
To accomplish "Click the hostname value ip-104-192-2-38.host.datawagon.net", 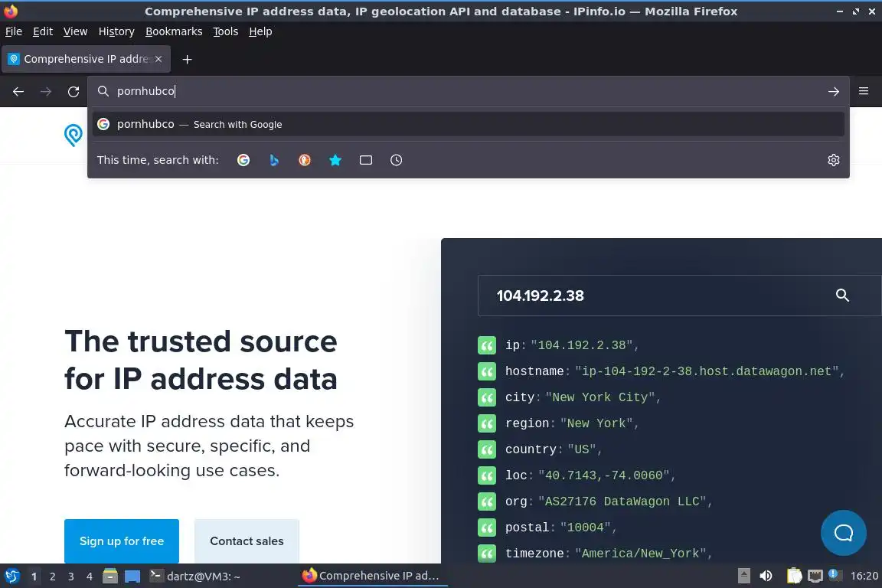I will pyautogui.click(x=707, y=371).
